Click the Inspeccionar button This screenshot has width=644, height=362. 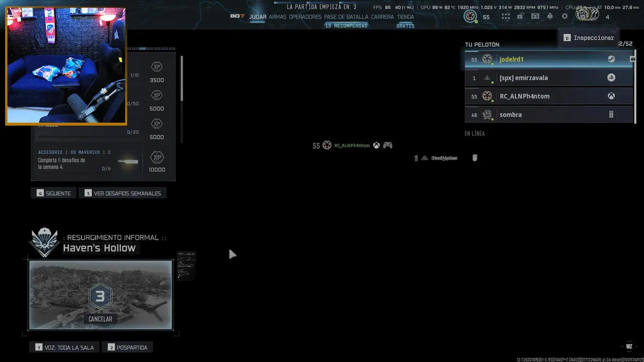(x=589, y=38)
